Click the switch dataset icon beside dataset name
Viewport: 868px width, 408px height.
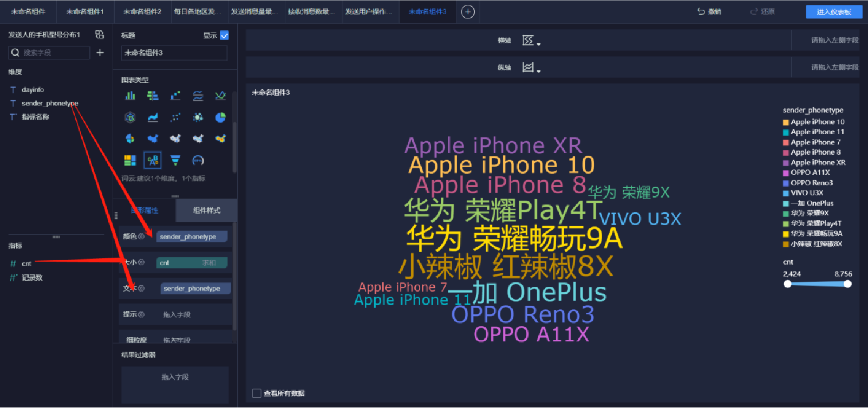99,34
